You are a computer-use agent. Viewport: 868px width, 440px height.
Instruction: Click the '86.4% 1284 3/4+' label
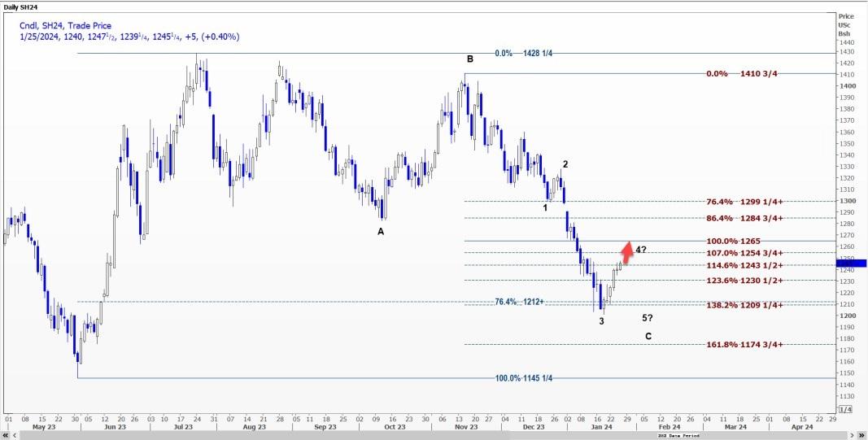click(745, 218)
